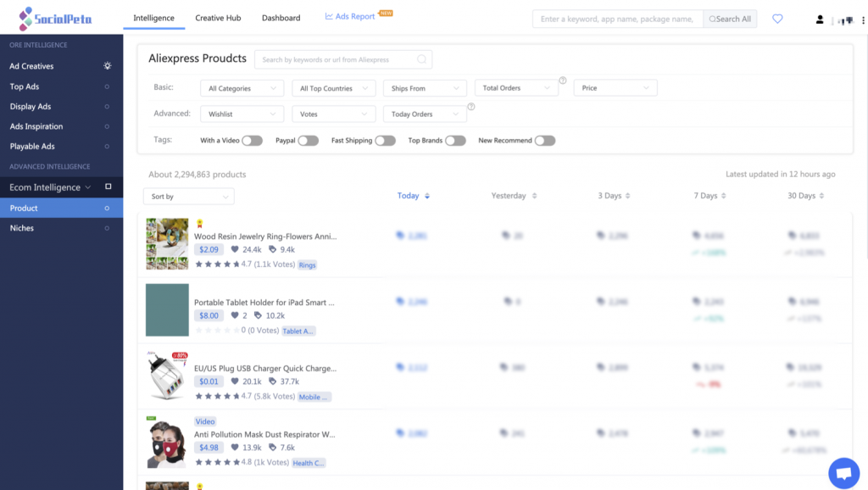
Task: Open the Ships From dropdown
Action: pos(425,88)
